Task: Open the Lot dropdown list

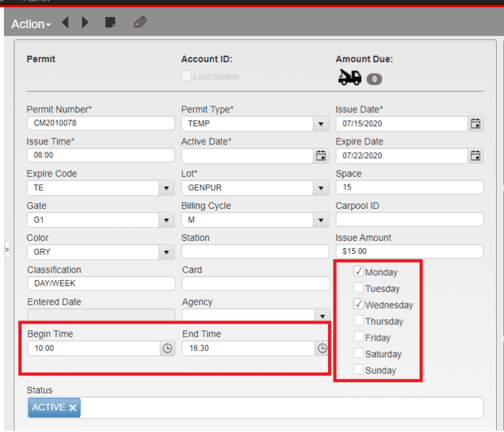Action: point(321,188)
